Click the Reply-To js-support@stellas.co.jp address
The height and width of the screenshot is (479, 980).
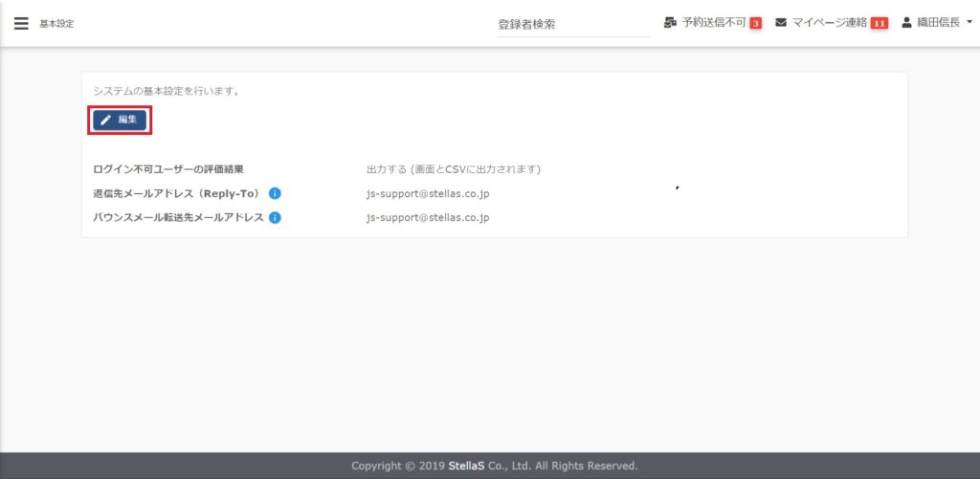[x=428, y=193]
